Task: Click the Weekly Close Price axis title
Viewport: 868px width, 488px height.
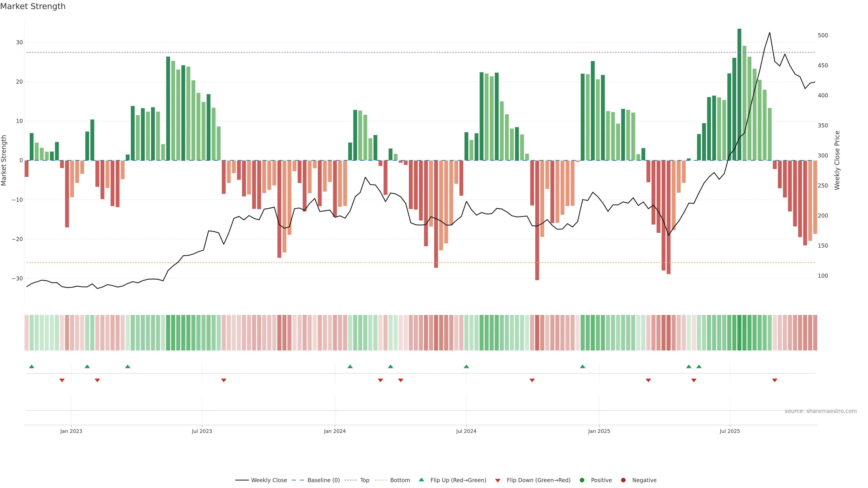Action: (x=837, y=160)
